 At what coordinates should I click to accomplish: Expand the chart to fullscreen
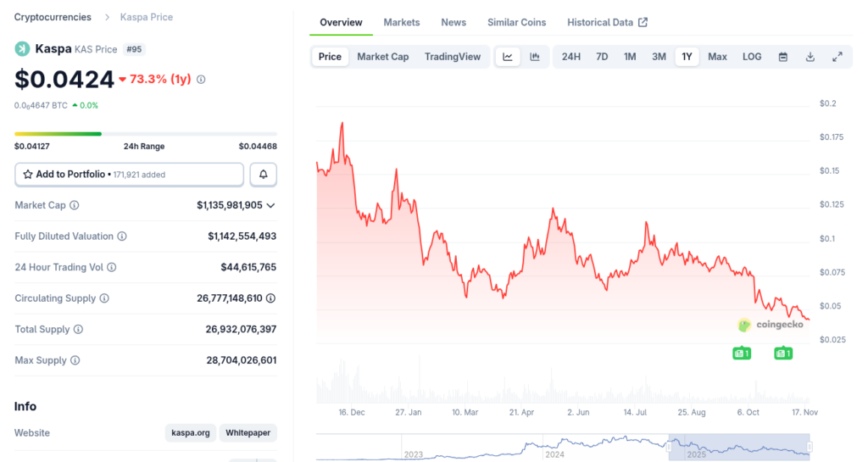tap(837, 57)
